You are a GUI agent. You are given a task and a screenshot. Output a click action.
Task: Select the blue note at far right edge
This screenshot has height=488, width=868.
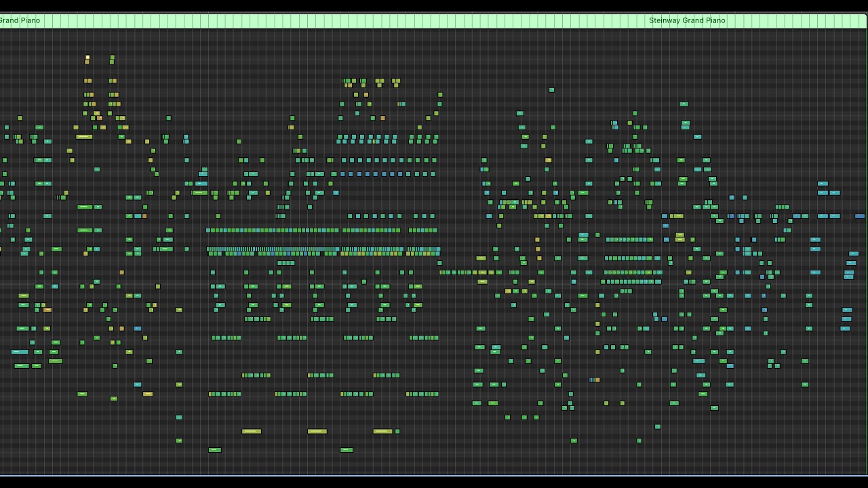coord(860,216)
